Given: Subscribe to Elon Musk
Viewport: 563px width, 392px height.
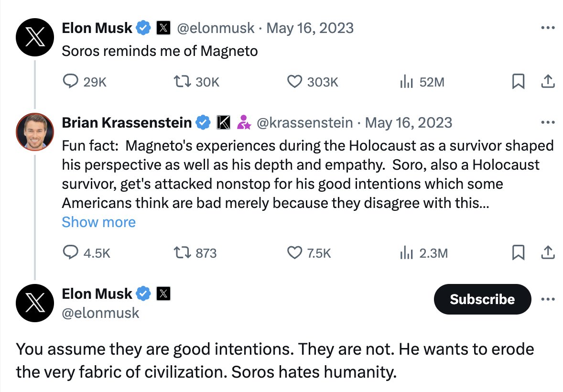Looking at the screenshot, I should click(482, 299).
